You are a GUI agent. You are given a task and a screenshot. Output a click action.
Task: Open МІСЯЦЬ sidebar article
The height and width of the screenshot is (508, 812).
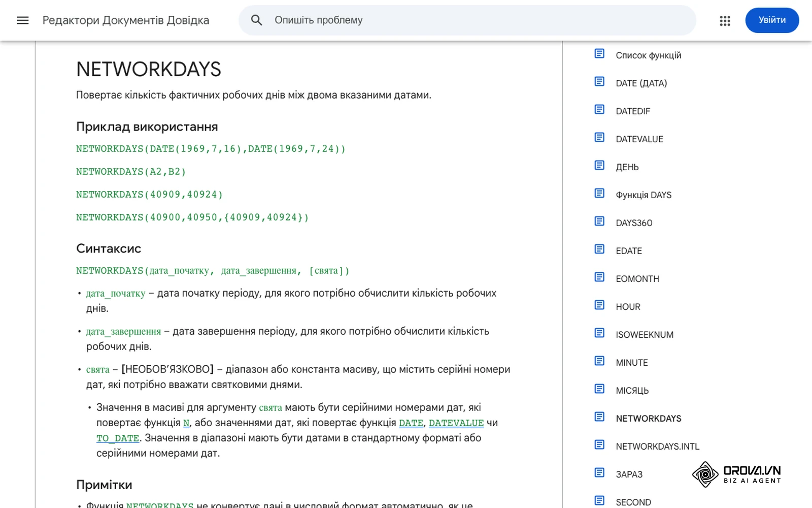point(632,391)
